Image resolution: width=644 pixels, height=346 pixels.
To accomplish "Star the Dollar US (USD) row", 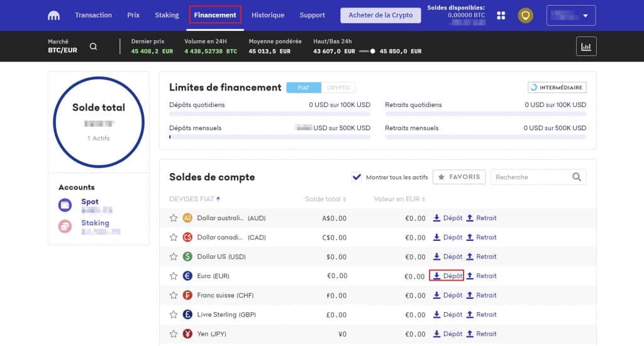I will click(x=174, y=257).
